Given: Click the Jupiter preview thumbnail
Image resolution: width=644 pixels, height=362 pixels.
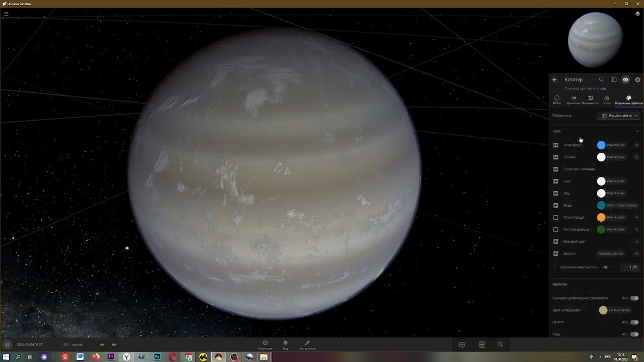Looking at the screenshot, I should pos(595,40).
